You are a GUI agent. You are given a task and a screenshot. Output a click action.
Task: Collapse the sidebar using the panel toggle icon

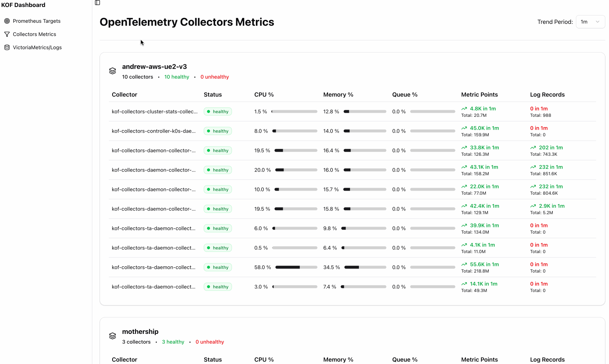pos(97,3)
